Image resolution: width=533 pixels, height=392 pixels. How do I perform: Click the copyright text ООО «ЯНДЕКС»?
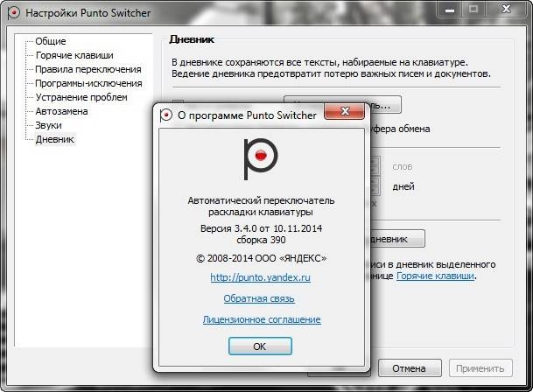291,258
